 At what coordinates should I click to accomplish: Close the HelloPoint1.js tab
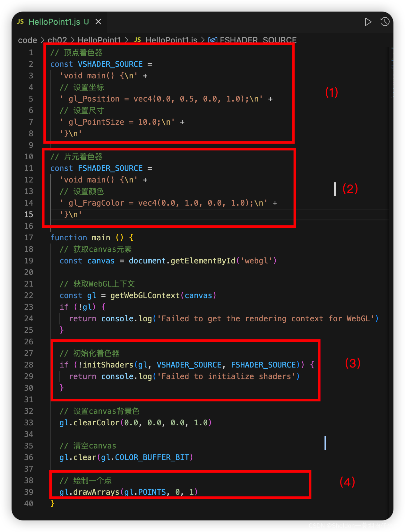[x=98, y=22]
